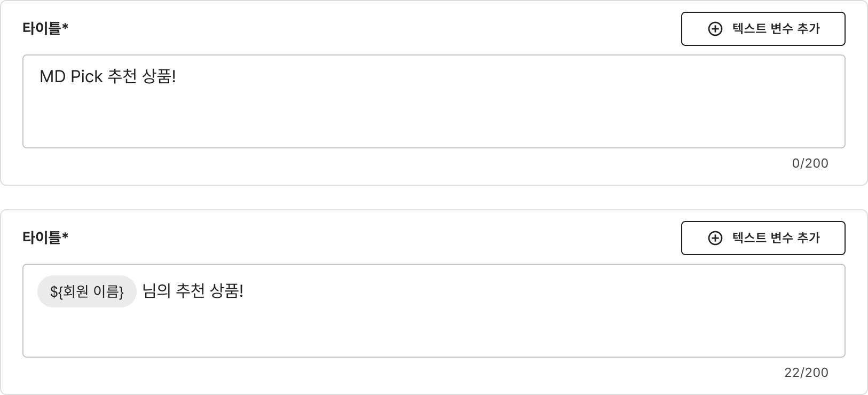
Task: Click plus icon above the MD Pick field
Action: coord(715,29)
